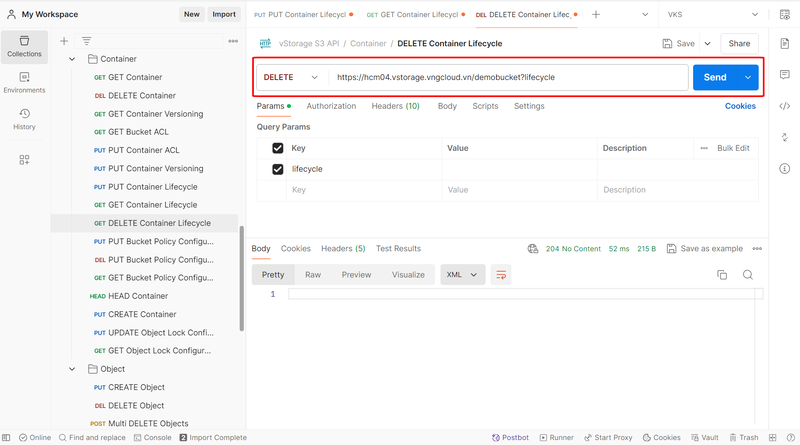Uncheck the lifecycle query param checkbox
The height and width of the screenshot is (445, 800).
(278, 169)
